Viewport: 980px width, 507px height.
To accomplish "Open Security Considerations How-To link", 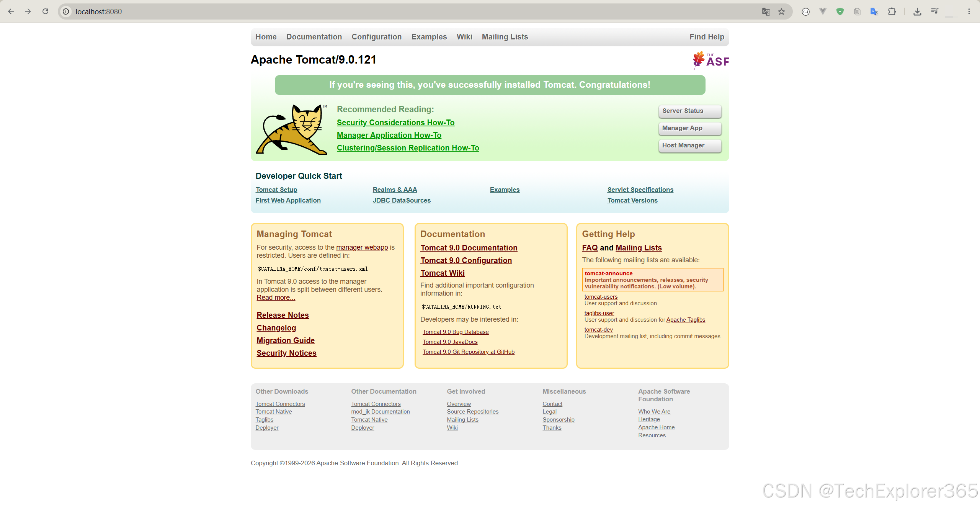I will point(396,123).
